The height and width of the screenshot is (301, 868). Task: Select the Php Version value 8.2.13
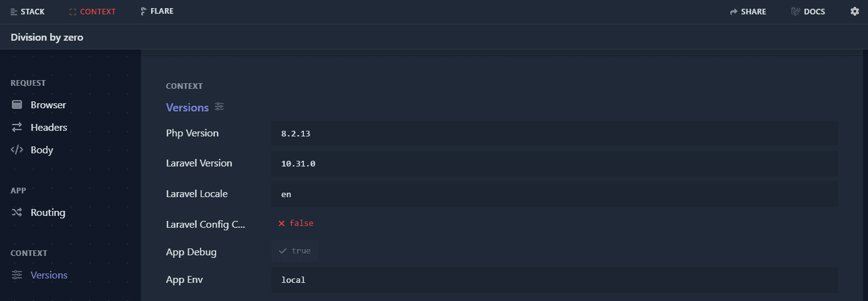click(295, 134)
